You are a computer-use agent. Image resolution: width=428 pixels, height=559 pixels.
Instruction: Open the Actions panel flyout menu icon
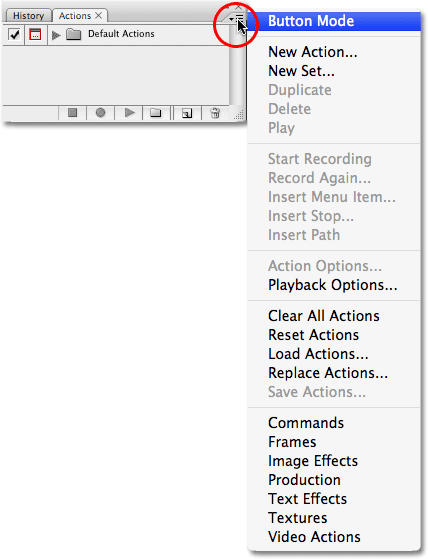coord(236,18)
